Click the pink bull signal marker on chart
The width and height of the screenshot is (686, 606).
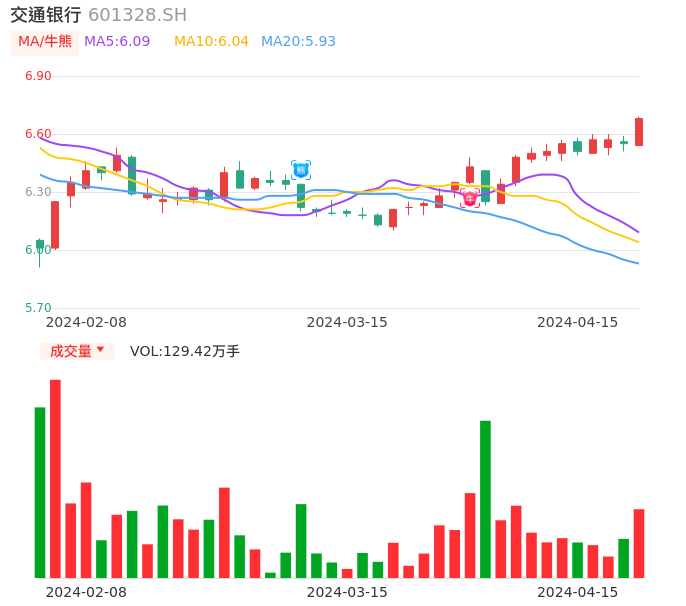click(x=470, y=198)
